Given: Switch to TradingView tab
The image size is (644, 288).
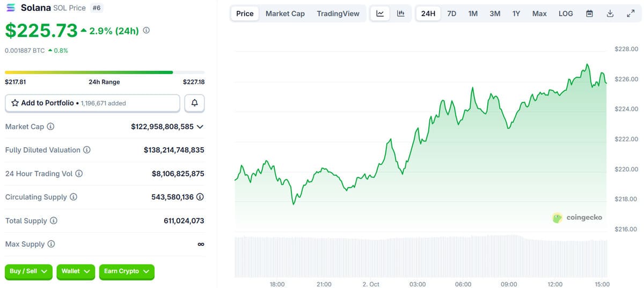Looking at the screenshot, I should pyautogui.click(x=338, y=13).
